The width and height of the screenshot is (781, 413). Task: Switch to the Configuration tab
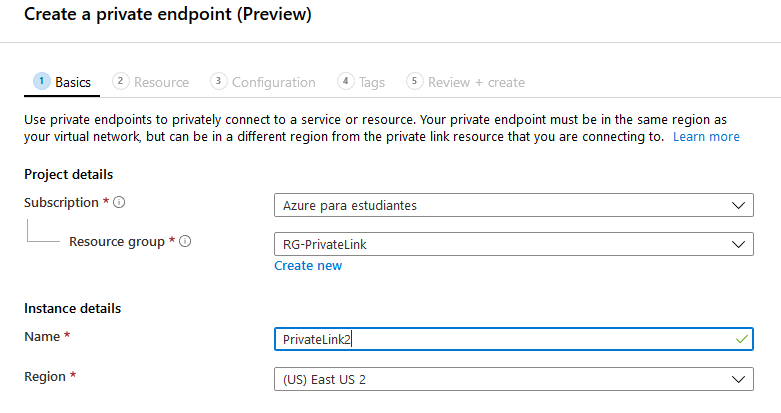coord(263,82)
